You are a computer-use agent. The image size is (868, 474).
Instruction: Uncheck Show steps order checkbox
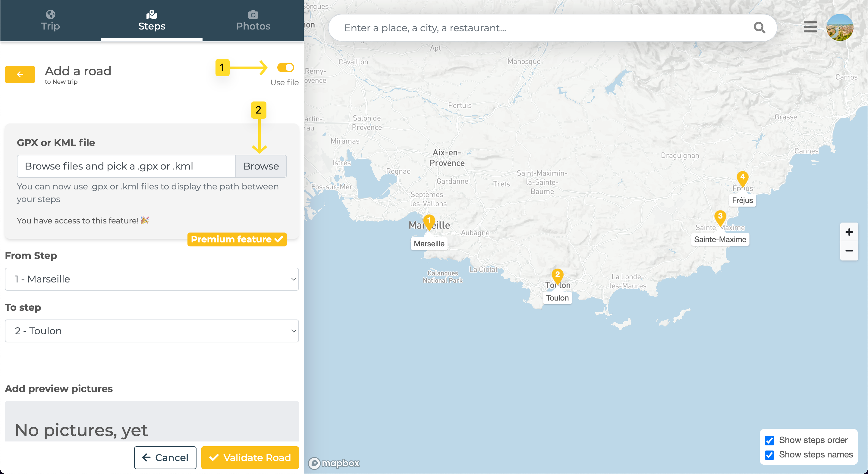pyautogui.click(x=769, y=440)
